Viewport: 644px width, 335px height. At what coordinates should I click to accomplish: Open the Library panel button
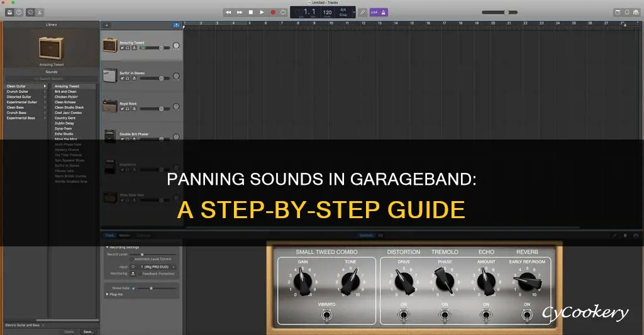[9, 13]
